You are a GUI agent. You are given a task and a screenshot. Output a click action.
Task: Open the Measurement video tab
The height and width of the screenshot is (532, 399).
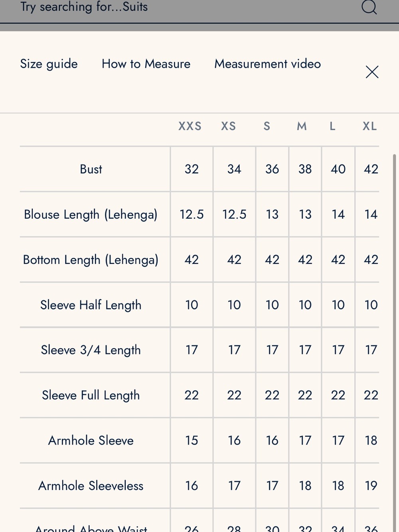(x=267, y=64)
